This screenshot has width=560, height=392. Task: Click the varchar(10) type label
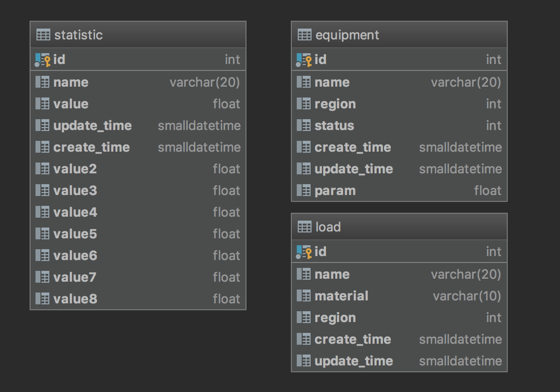pyautogui.click(x=466, y=296)
